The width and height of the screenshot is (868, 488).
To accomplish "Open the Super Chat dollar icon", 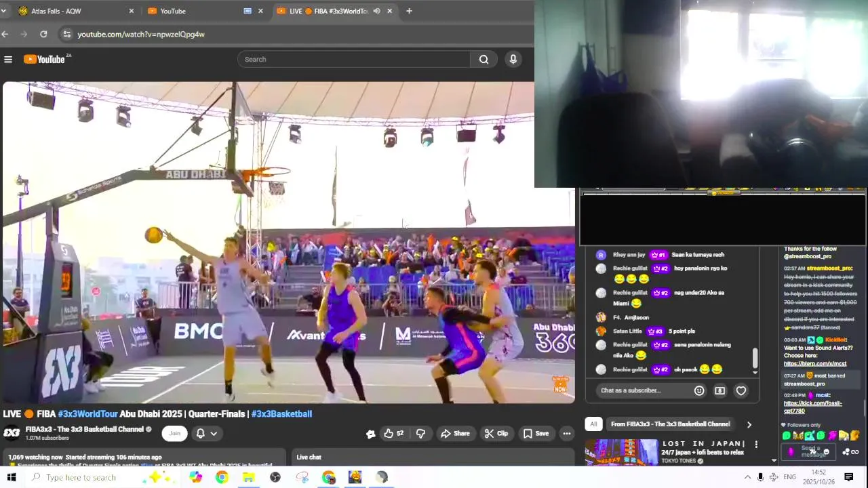I will [x=719, y=390].
